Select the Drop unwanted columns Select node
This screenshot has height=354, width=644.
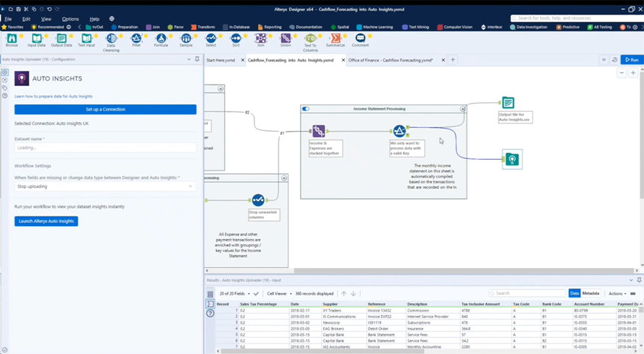click(x=258, y=200)
